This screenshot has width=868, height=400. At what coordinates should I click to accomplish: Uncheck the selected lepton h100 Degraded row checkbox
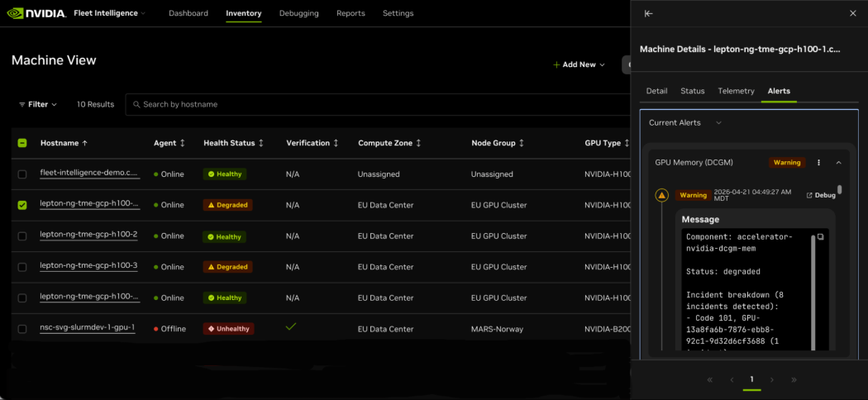coord(22,205)
